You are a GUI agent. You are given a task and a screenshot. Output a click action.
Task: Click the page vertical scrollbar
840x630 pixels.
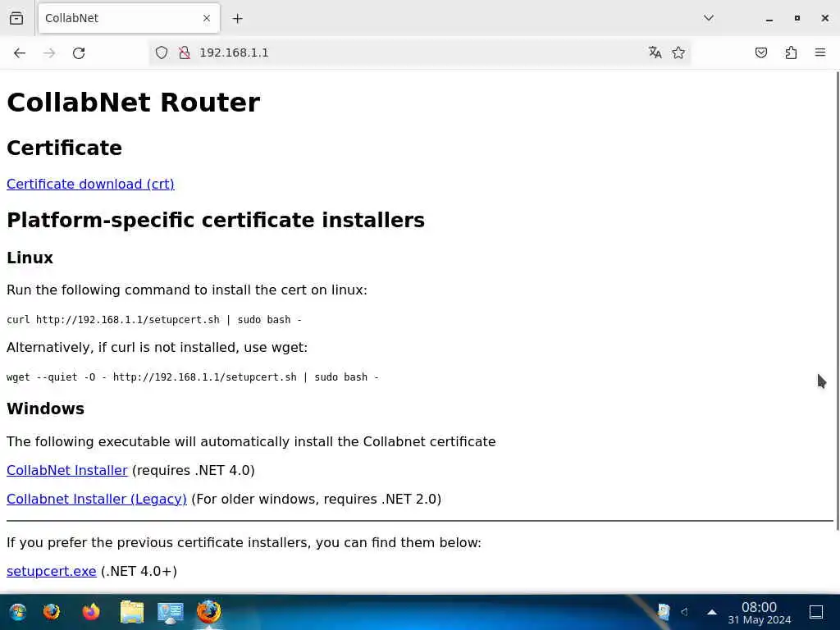point(837,300)
